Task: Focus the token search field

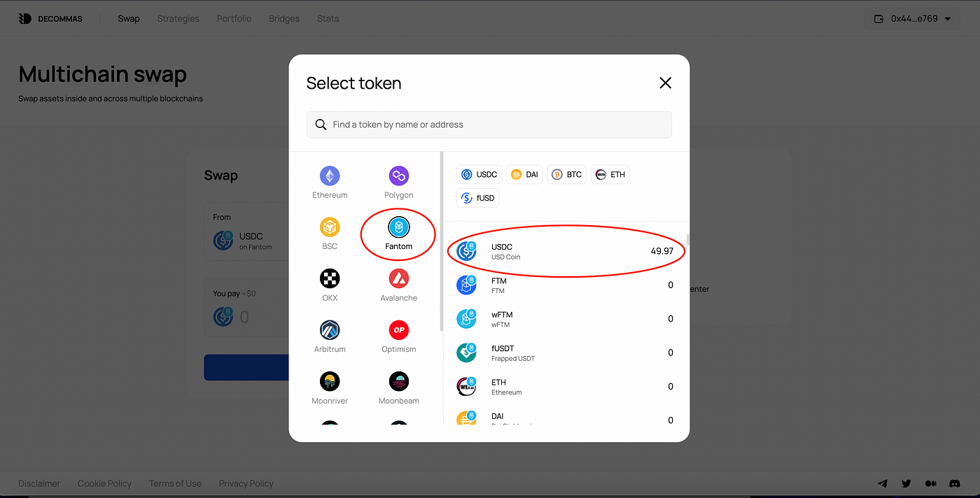Action: [489, 124]
